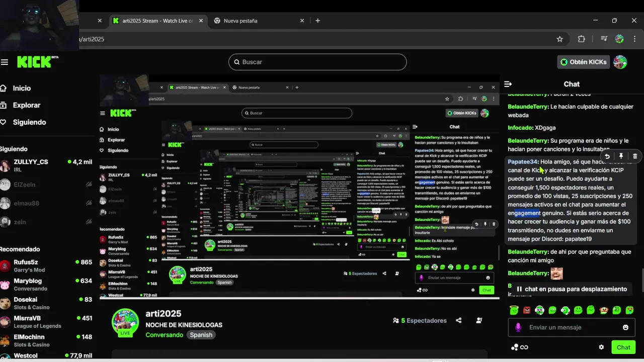644x362 pixels.
Task: Click the Papatee34 username in chat
Action: [x=523, y=162]
